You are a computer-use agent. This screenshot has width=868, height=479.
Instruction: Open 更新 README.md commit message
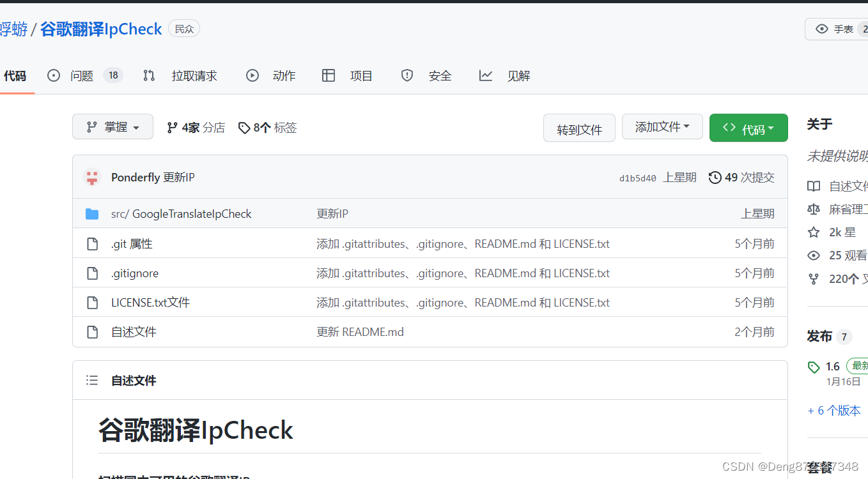(x=360, y=332)
